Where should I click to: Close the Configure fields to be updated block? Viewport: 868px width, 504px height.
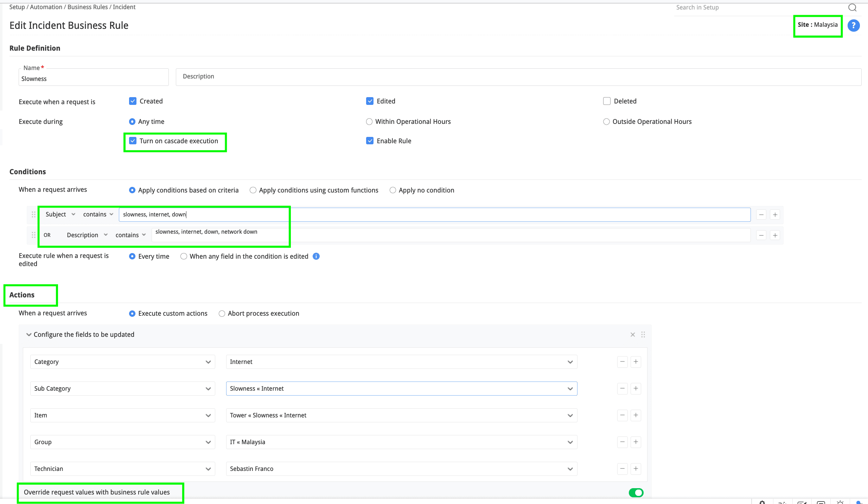pos(632,335)
